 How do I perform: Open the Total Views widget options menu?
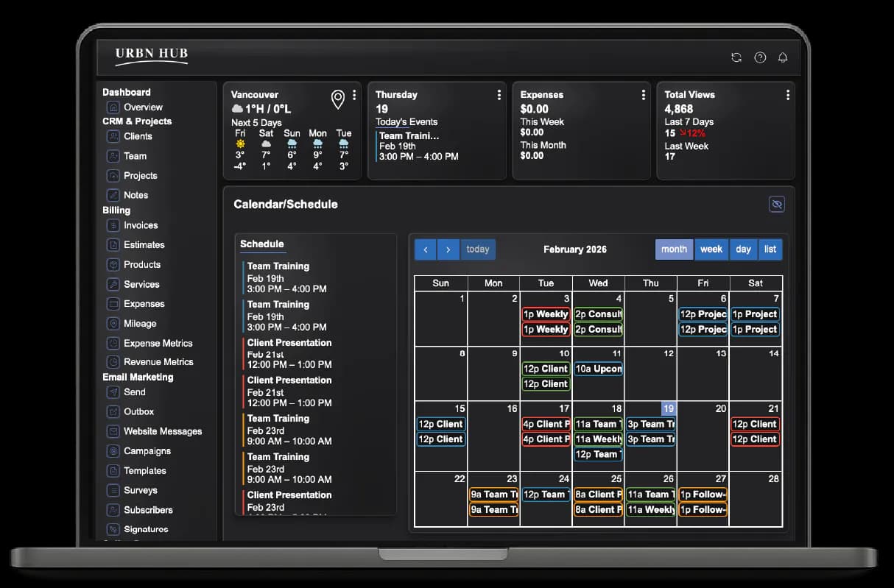[x=787, y=94]
